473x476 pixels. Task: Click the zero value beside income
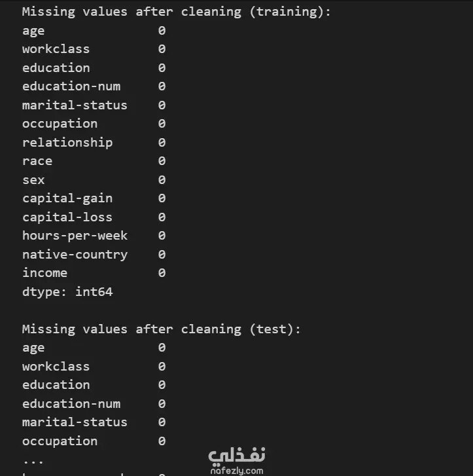coord(162,273)
